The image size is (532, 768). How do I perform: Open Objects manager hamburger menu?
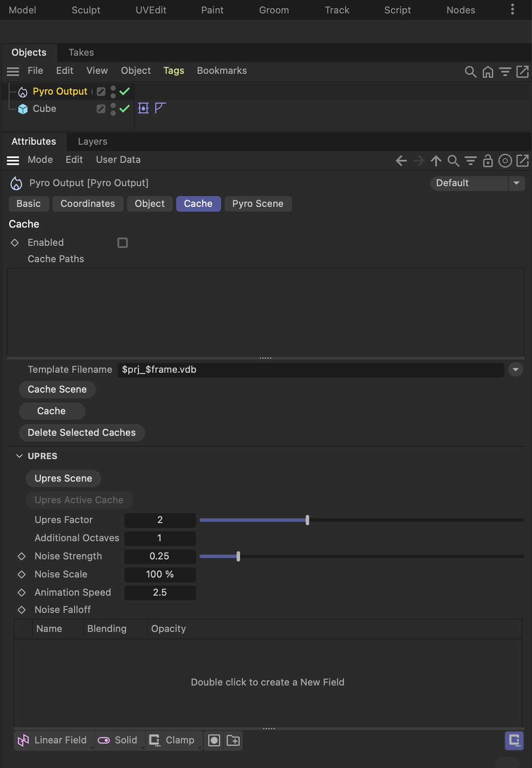click(x=13, y=71)
